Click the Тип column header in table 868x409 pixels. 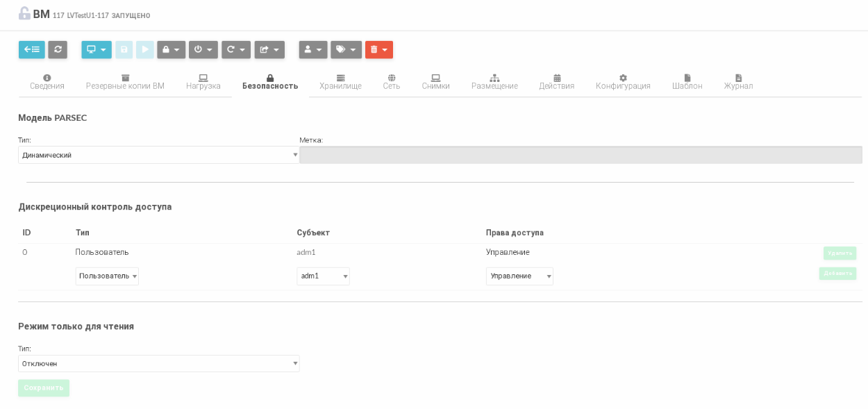[83, 233]
